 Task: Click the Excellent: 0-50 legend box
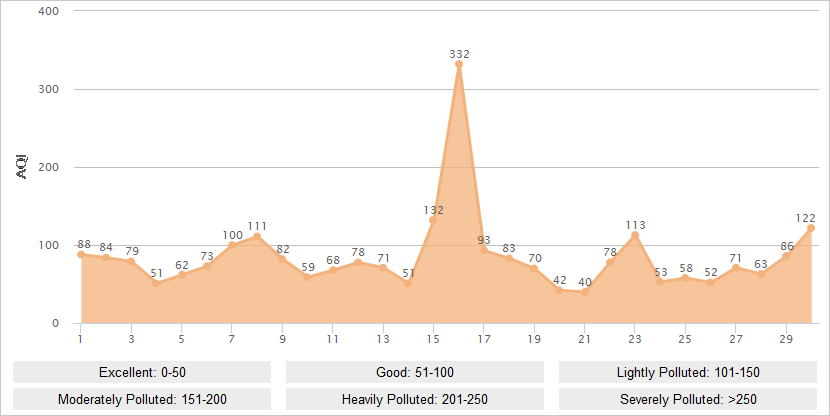coord(142,372)
